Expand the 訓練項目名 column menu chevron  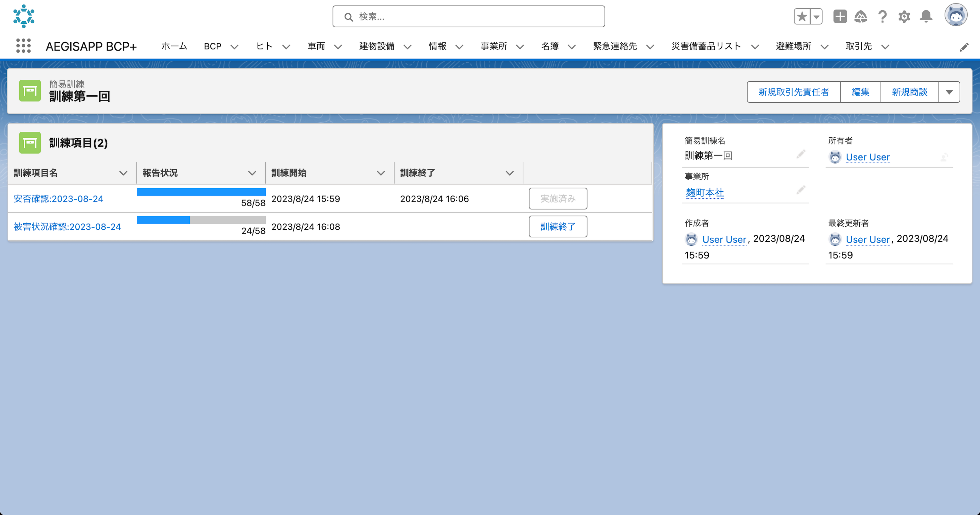(x=123, y=173)
